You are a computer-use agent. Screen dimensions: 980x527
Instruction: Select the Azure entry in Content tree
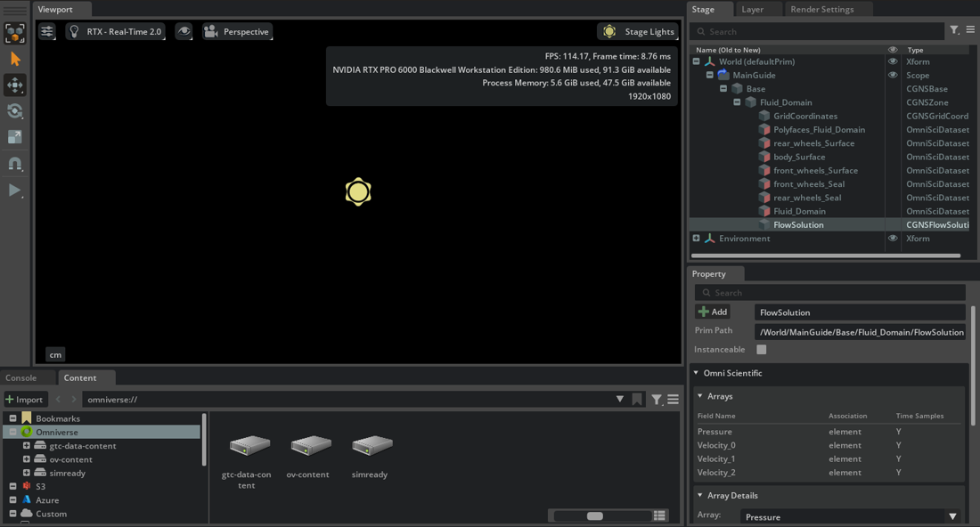click(x=47, y=500)
